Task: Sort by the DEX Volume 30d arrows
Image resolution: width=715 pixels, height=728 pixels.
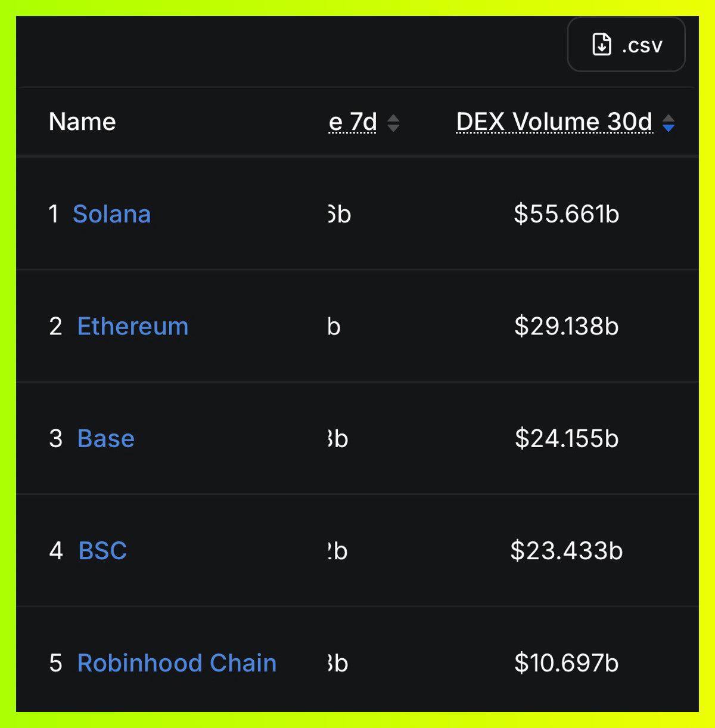Action: [x=669, y=123]
